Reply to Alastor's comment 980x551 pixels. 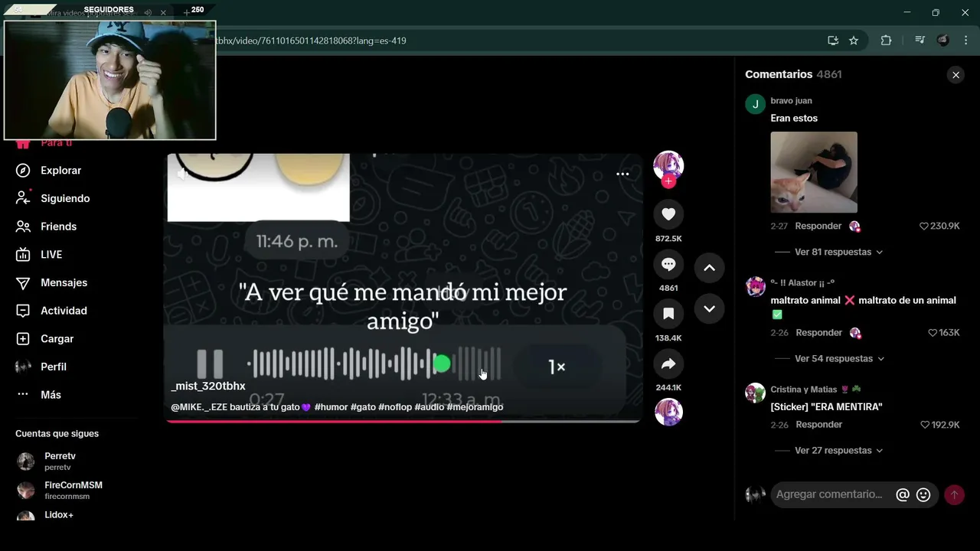(818, 333)
